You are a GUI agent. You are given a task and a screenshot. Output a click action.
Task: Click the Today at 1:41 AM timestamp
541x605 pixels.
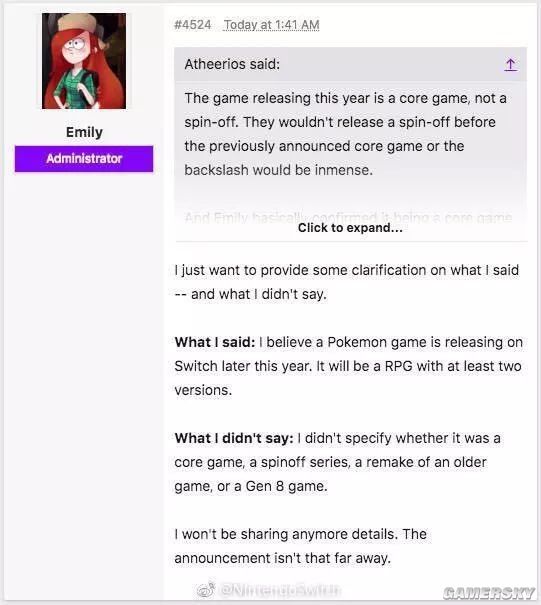click(x=271, y=25)
